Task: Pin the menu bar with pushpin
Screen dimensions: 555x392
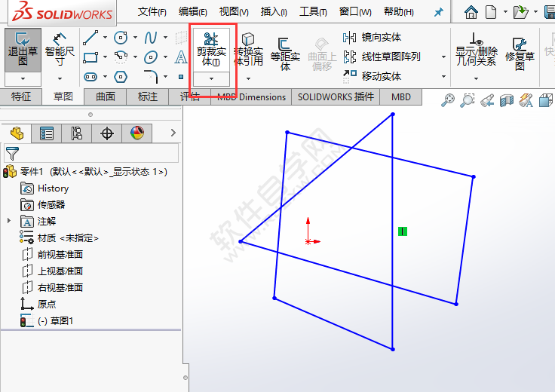Action: (x=439, y=12)
